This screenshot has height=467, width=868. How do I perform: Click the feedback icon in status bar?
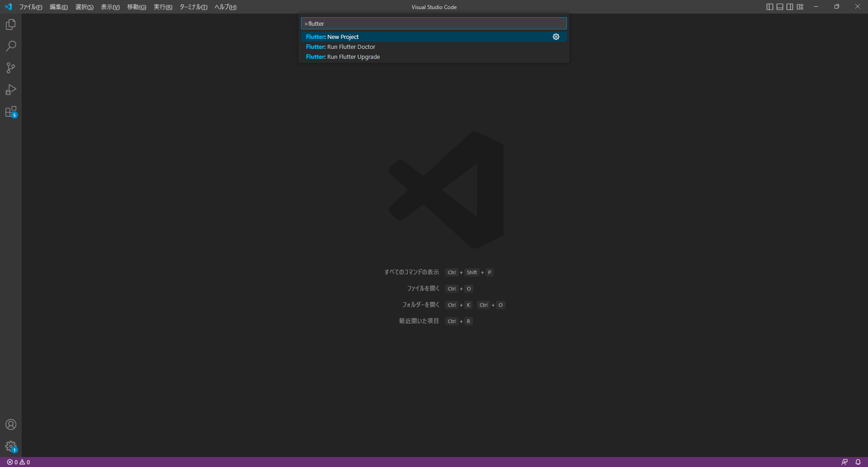pos(844,462)
